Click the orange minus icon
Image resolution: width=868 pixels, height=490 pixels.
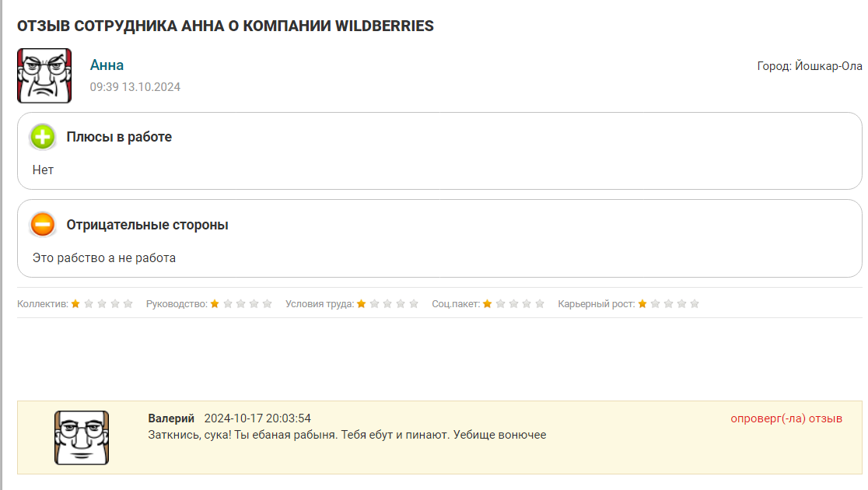tap(43, 226)
